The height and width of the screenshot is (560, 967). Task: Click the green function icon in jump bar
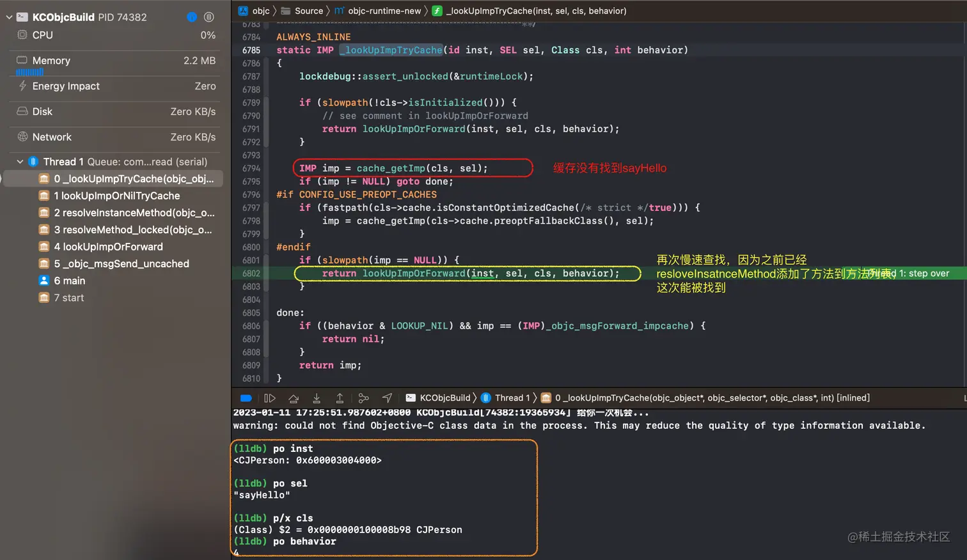(x=437, y=11)
